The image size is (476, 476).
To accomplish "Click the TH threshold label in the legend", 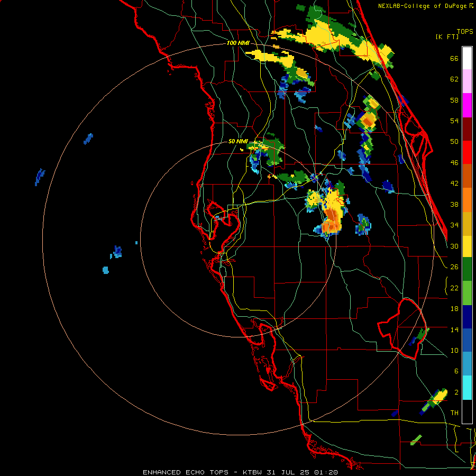I will point(454,413).
